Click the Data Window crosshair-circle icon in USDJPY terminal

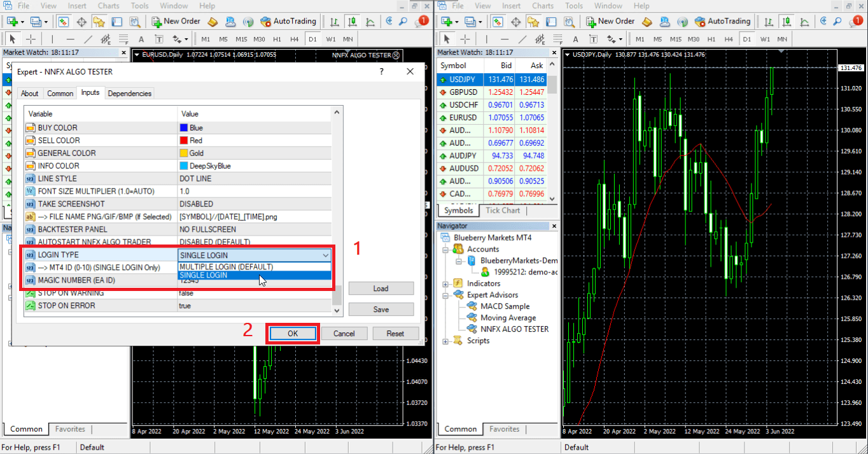(516, 22)
